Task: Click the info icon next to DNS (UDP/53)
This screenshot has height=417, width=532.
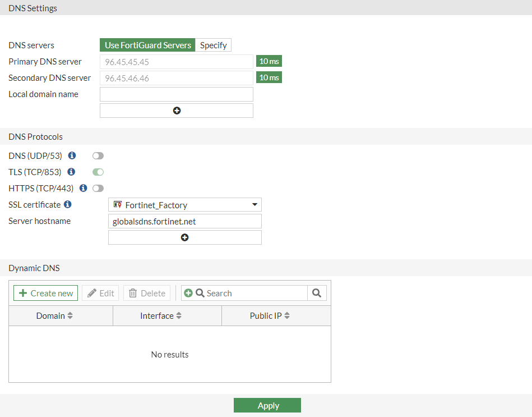Action: click(x=72, y=155)
